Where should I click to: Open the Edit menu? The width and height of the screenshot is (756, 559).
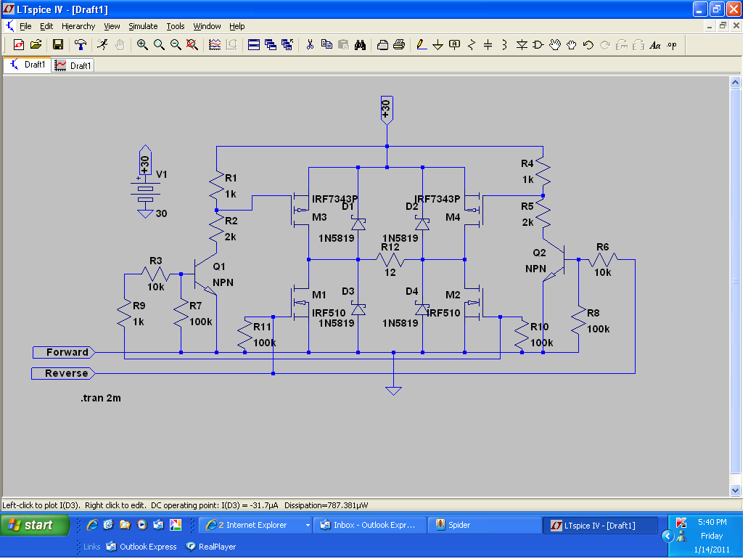[x=46, y=26]
